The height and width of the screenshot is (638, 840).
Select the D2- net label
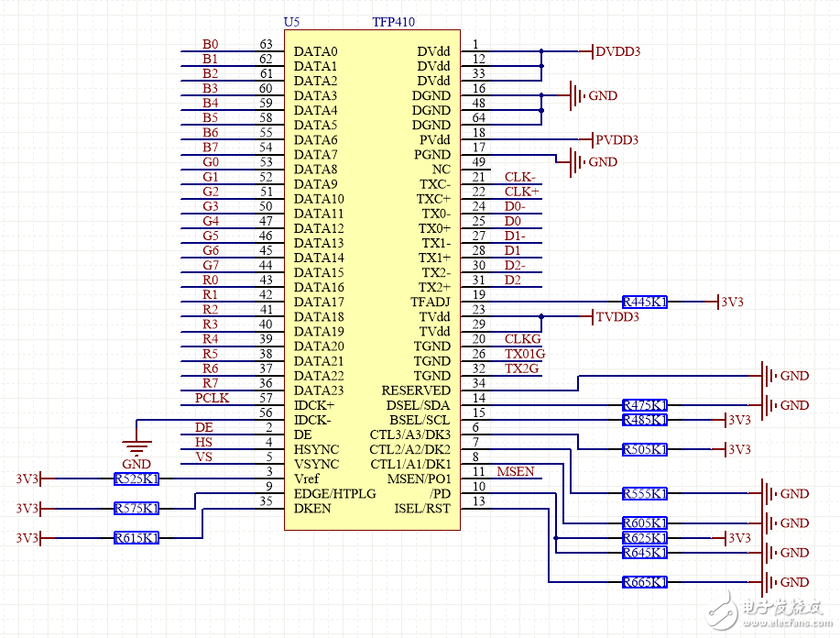point(514,266)
